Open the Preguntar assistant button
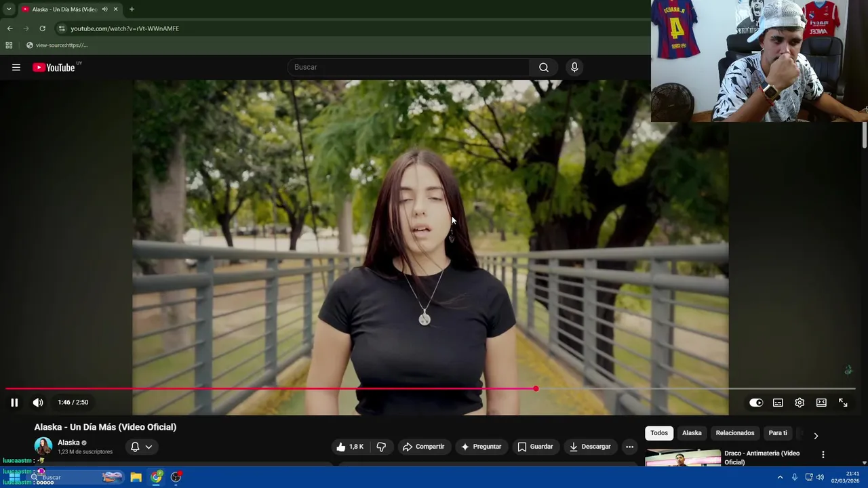The width and height of the screenshot is (868, 488). click(x=481, y=447)
